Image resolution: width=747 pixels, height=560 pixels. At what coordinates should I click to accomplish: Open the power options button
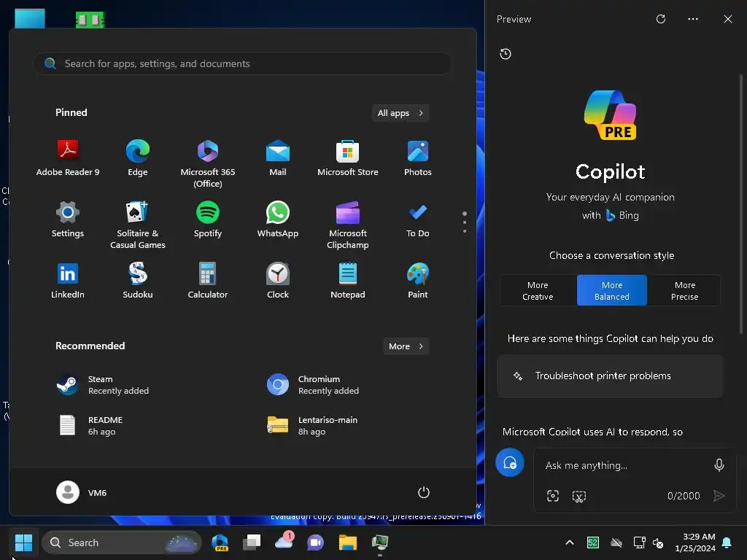(424, 492)
